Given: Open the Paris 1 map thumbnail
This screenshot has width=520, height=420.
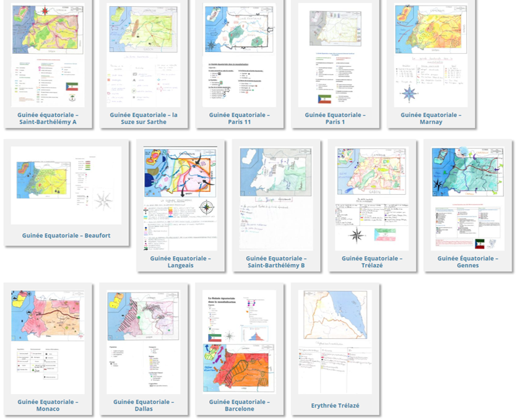Looking at the screenshot, I should (335, 55).
